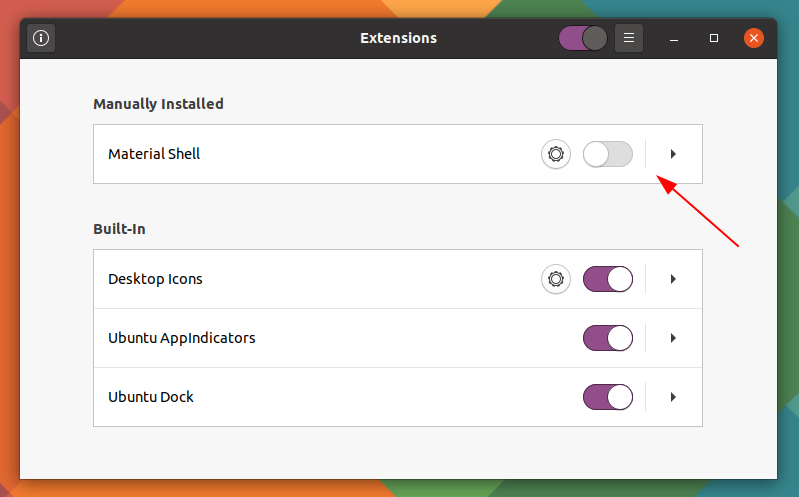Expand Ubuntu AppIndicators details arrow

tap(673, 338)
